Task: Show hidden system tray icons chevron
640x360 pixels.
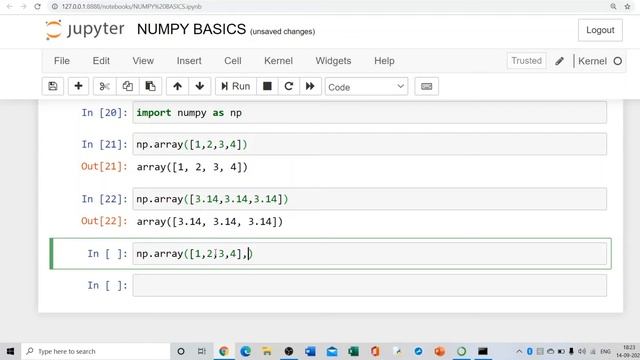Action: click(519, 351)
